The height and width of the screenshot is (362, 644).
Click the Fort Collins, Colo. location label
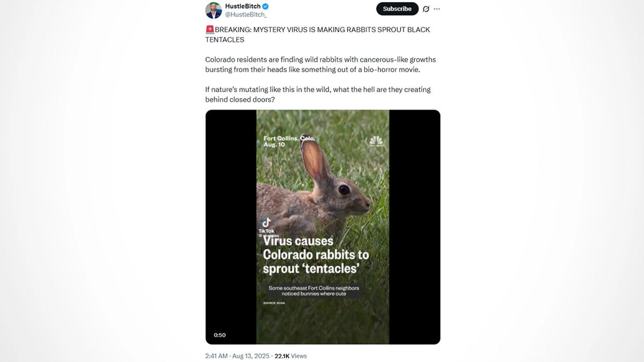pos(289,142)
